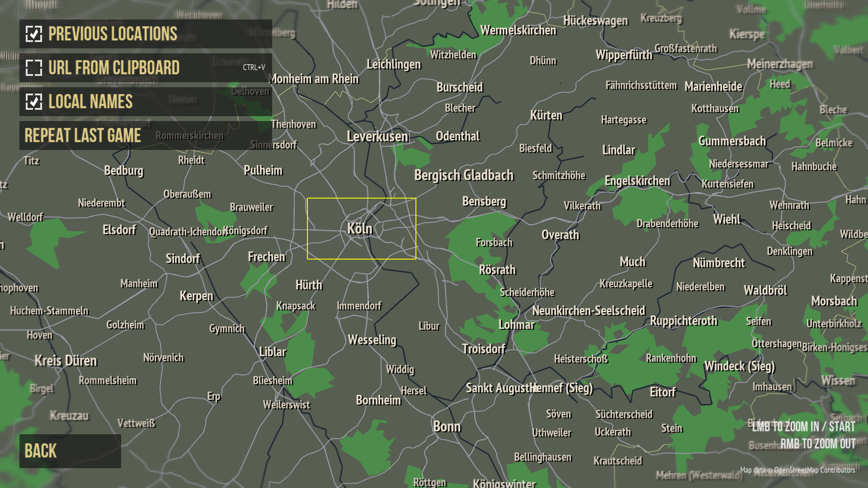Toggle the Previous Locations checkbox
This screenshot has width=868, height=488.
[x=34, y=34]
